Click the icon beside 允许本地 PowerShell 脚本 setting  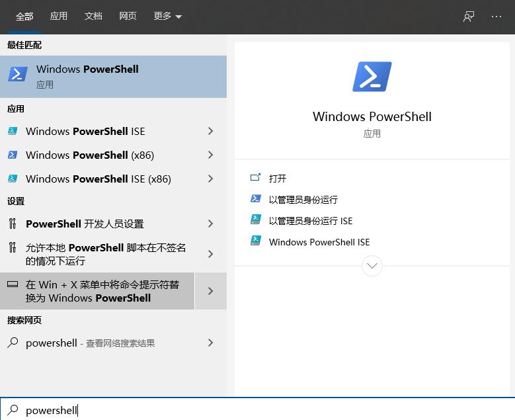(x=13, y=247)
